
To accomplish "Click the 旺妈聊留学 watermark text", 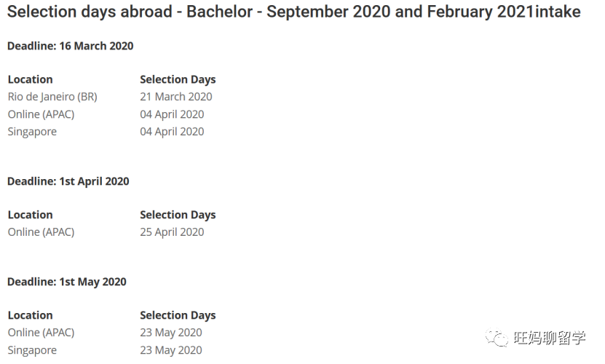I will [x=550, y=338].
